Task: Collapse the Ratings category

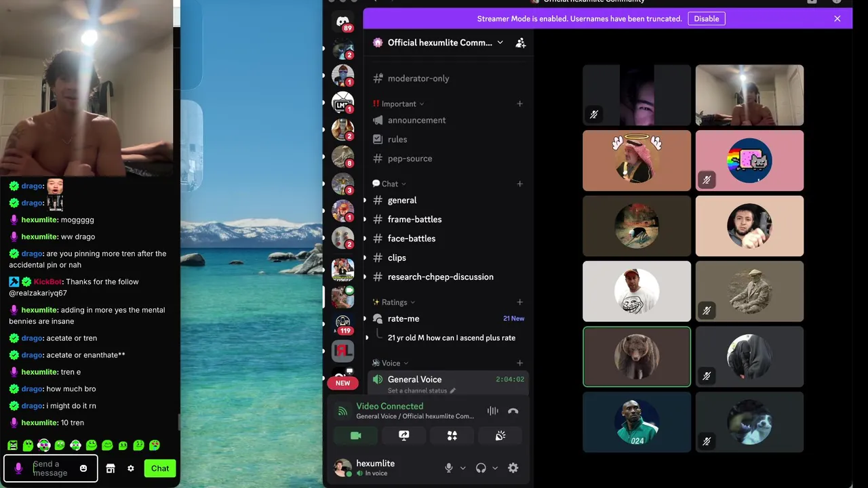Action: click(394, 302)
